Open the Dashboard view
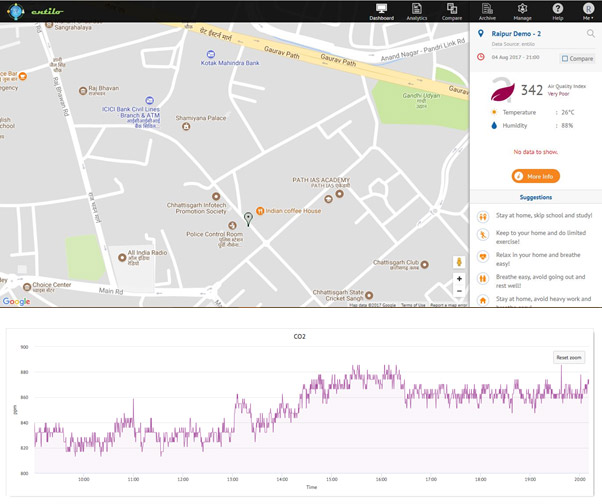Image resolution: width=602 pixels, height=504 pixels. coord(381,12)
